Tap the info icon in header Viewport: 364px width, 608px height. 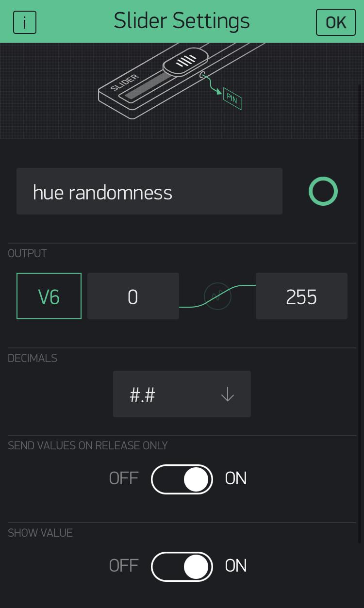[25, 22]
